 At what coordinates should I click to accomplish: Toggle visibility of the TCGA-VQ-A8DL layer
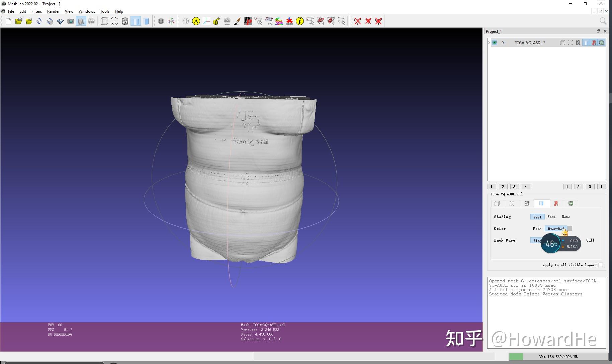pyautogui.click(x=494, y=42)
